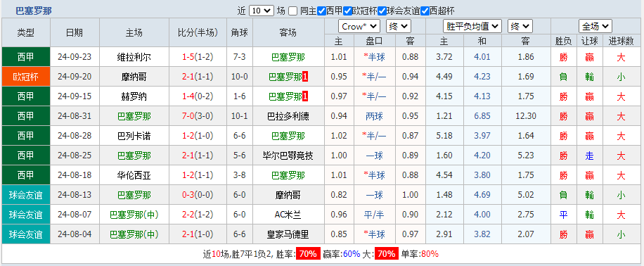
Task: Toggle the 同主 checkbox
Action: click(292, 11)
